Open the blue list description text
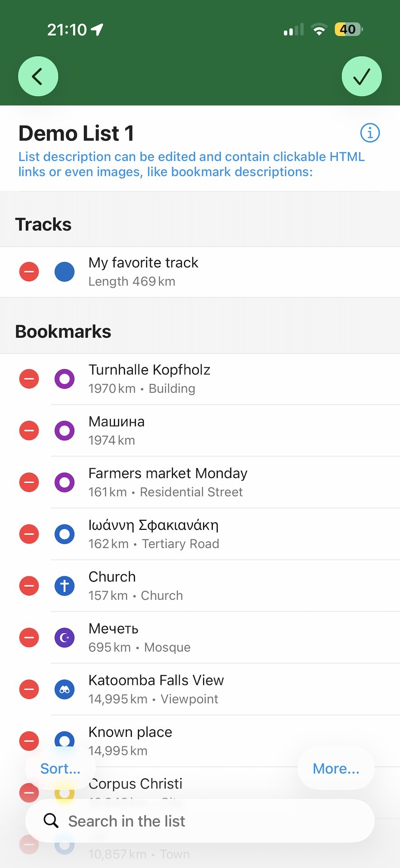 tap(191, 164)
